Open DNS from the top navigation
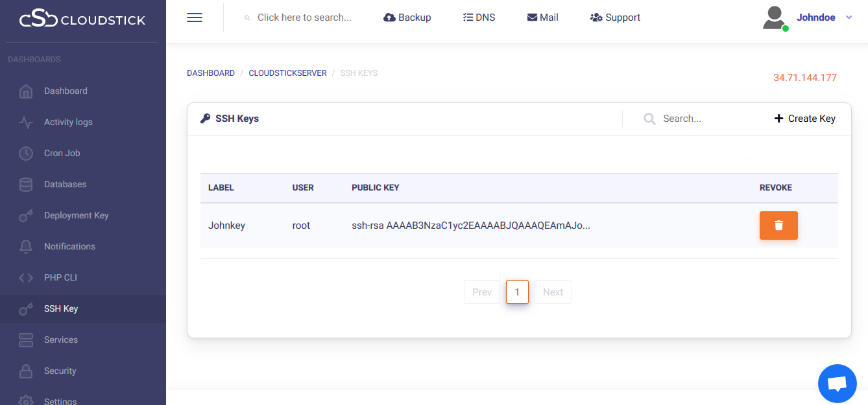868x405 pixels. 479,17
